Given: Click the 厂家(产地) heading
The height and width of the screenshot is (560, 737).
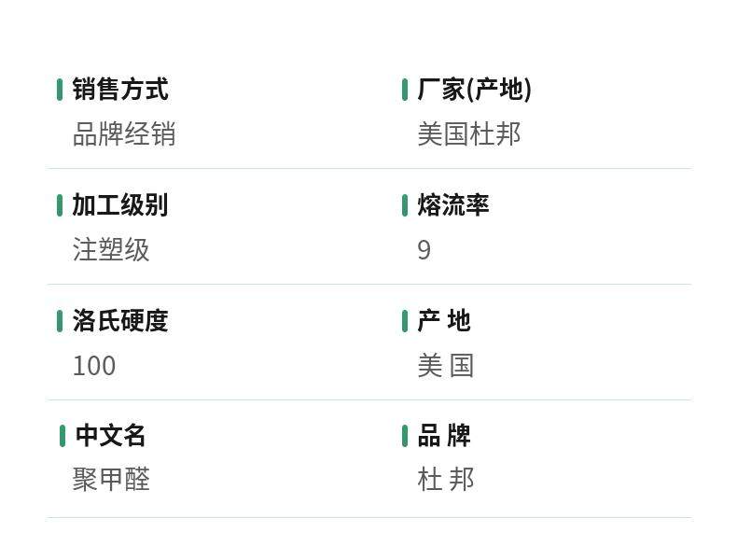Looking at the screenshot, I should [474, 90].
